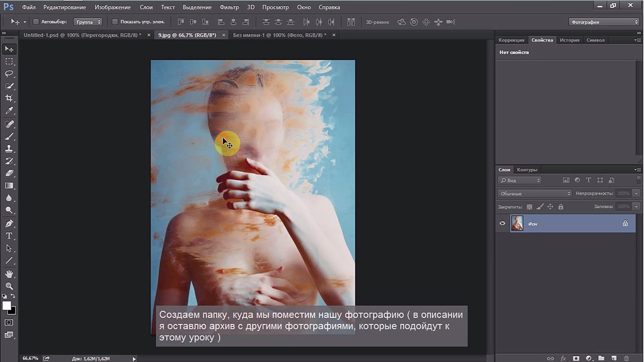644x362 pixels.
Task: Enable Показать упр. элем. checkbox
Action: [115, 22]
